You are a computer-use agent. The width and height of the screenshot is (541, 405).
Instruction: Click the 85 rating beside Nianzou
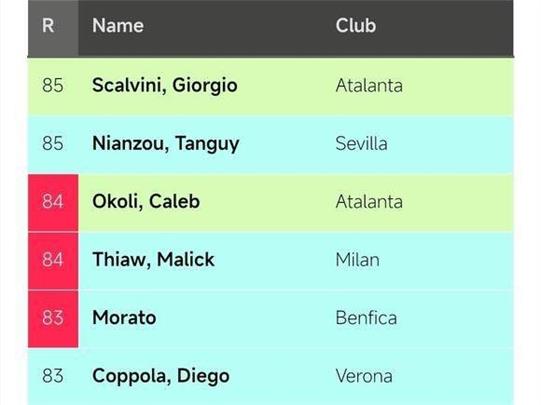coord(53,144)
